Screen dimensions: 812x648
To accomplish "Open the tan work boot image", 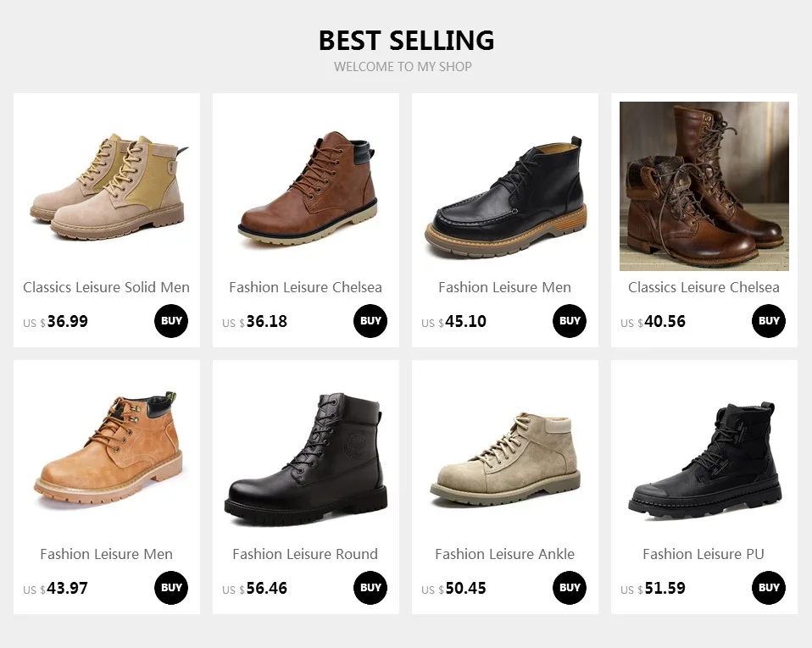I will point(107,453).
